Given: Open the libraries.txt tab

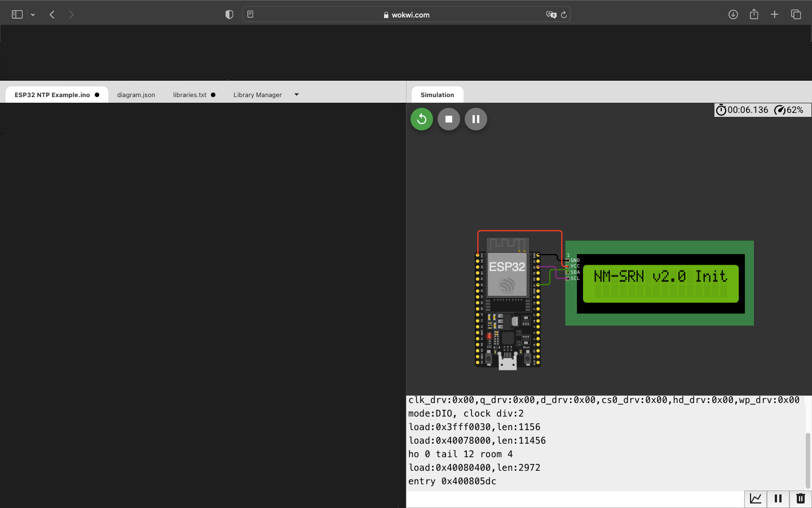Looking at the screenshot, I should (x=189, y=95).
